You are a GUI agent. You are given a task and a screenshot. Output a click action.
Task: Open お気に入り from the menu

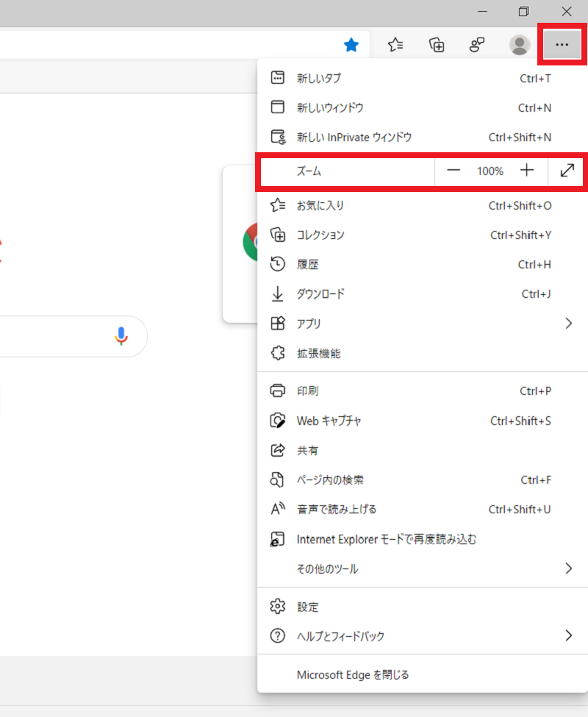click(423, 205)
